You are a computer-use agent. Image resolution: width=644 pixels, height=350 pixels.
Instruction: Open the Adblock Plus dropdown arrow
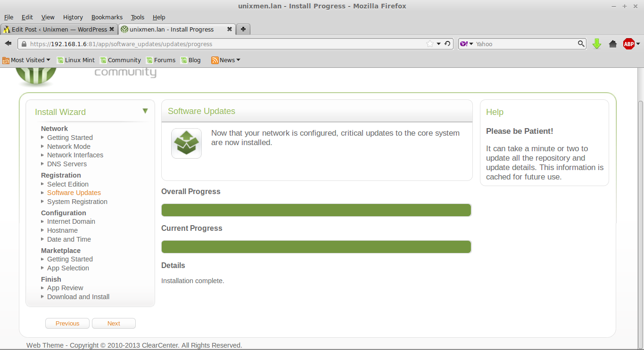point(638,44)
